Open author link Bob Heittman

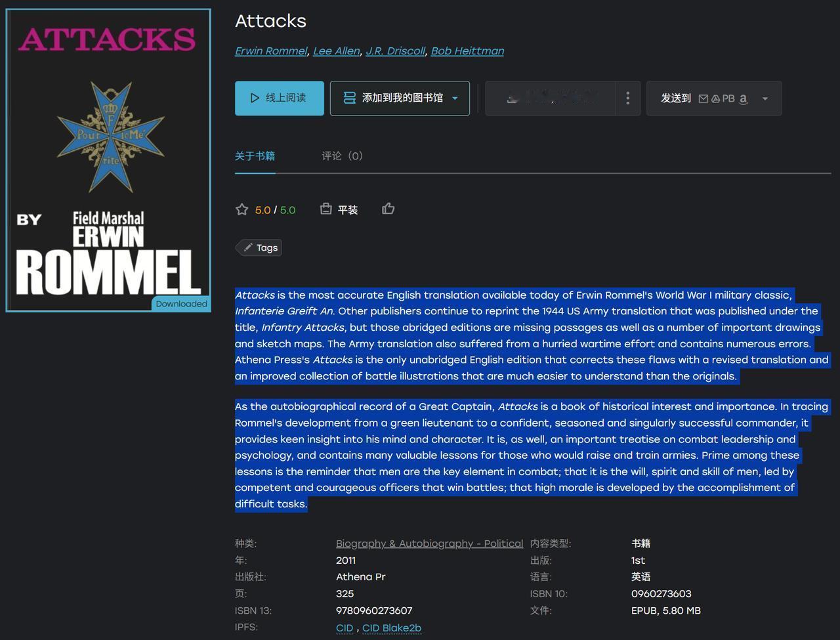(x=467, y=51)
